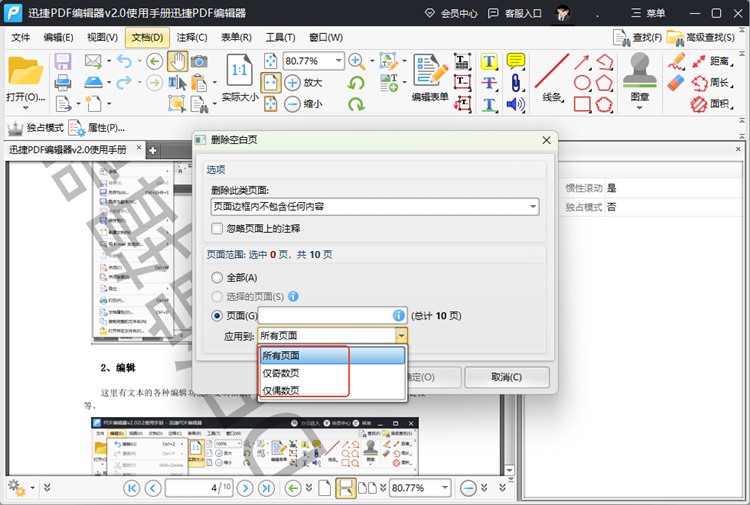The image size is (750, 505).
Task: Click 查找(F) search button
Action: click(638, 37)
